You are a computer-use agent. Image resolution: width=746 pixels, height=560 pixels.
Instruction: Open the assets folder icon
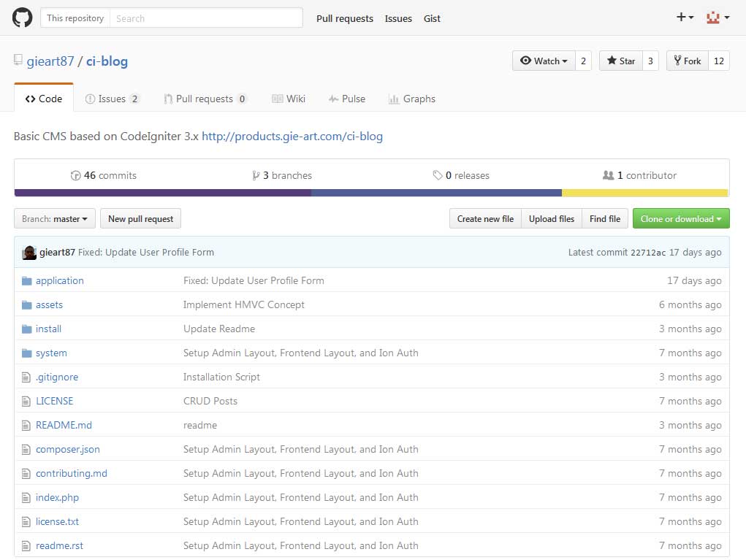(x=26, y=304)
